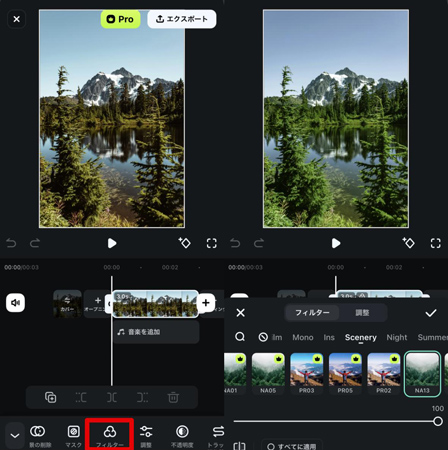Image resolution: width=448 pixels, height=450 pixels.
Task: Split the clip at the playhead
Action: tap(112, 397)
